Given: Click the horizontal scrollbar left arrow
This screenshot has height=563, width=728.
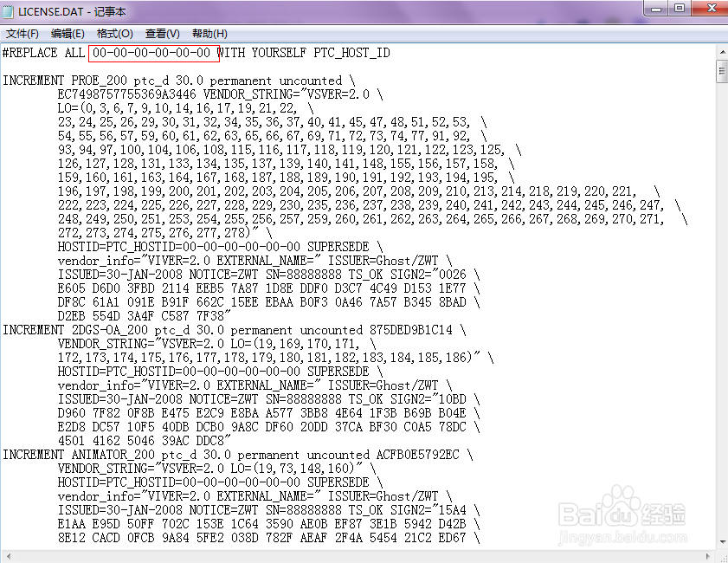Looking at the screenshot, I should 9,556.
